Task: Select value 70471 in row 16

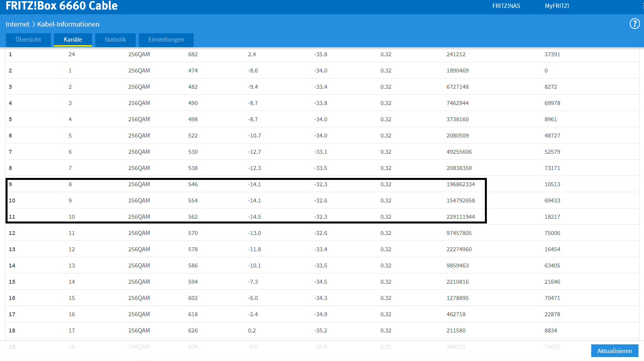Action: pos(552,298)
